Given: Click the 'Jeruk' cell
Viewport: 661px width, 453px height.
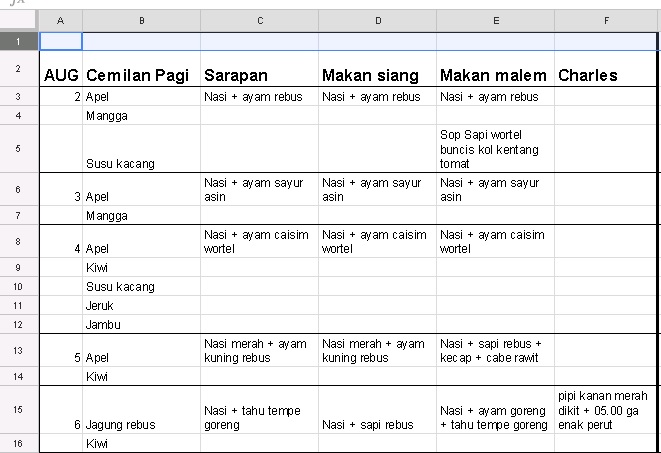Looking at the screenshot, I should pos(142,305).
